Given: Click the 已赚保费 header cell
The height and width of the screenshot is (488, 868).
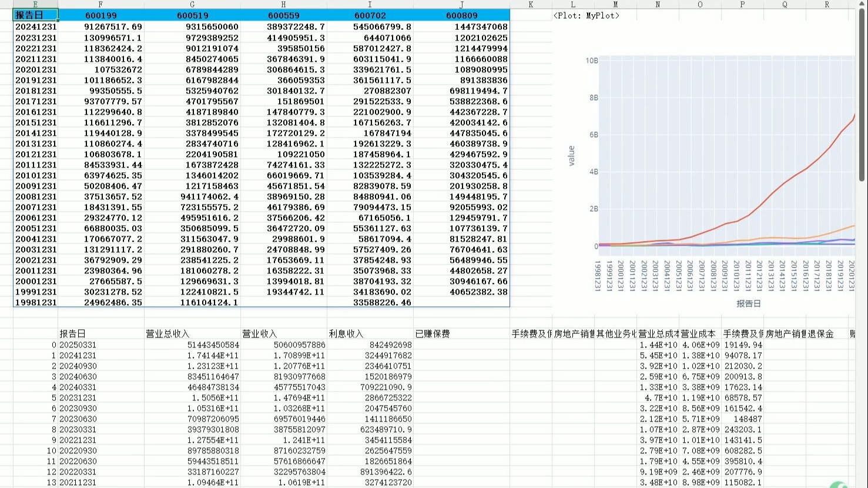Looking at the screenshot, I should pos(461,334).
